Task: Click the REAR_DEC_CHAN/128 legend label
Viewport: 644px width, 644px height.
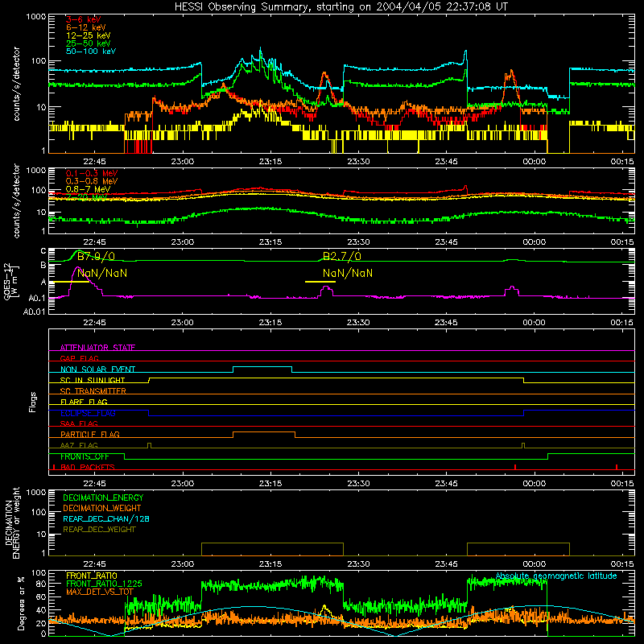Action: 106,518
